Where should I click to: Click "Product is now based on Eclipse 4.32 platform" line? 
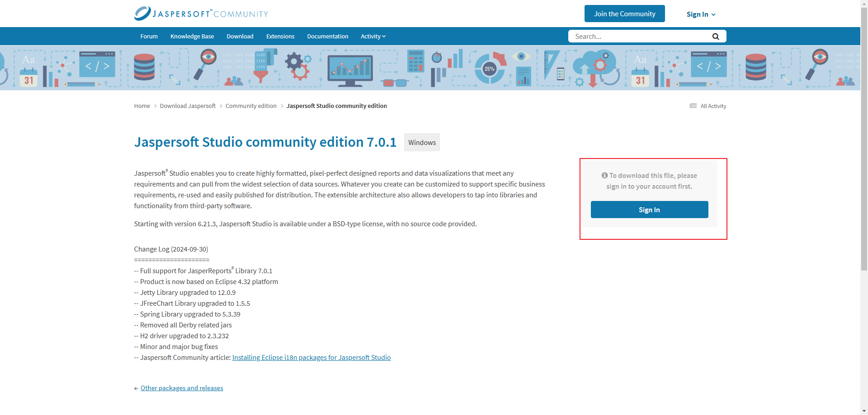click(x=206, y=282)
